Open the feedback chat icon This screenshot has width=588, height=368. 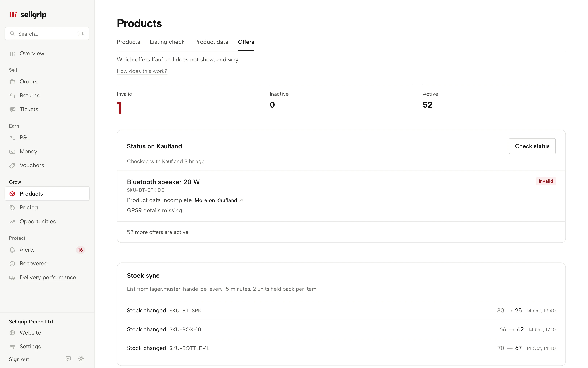tap(68, 359)
